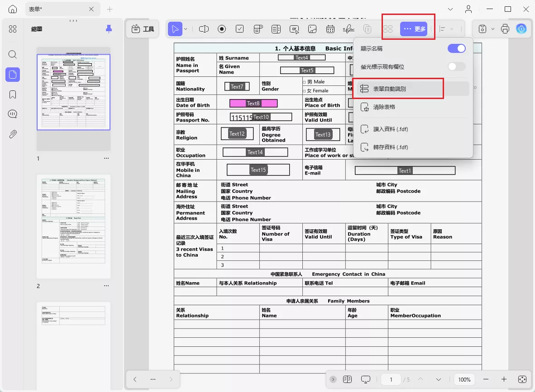
Task: Select the Text4 surname field
Action: click(301, 57)
